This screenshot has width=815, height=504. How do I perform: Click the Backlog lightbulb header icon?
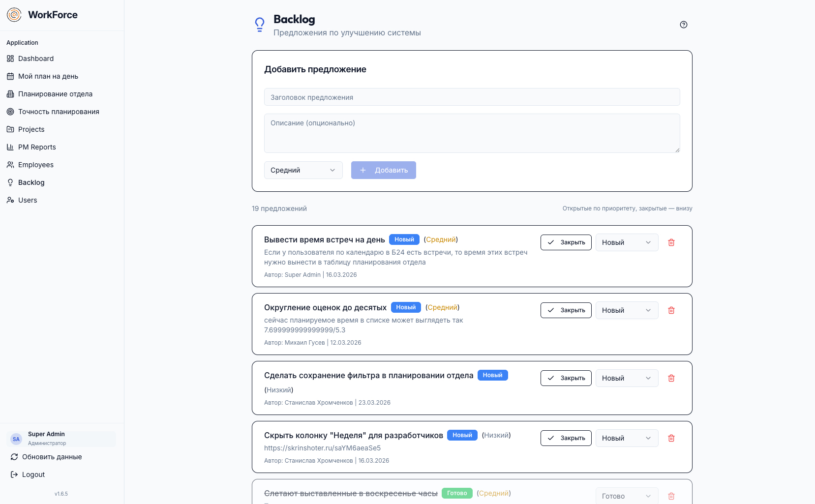click(x=260, y=25)
